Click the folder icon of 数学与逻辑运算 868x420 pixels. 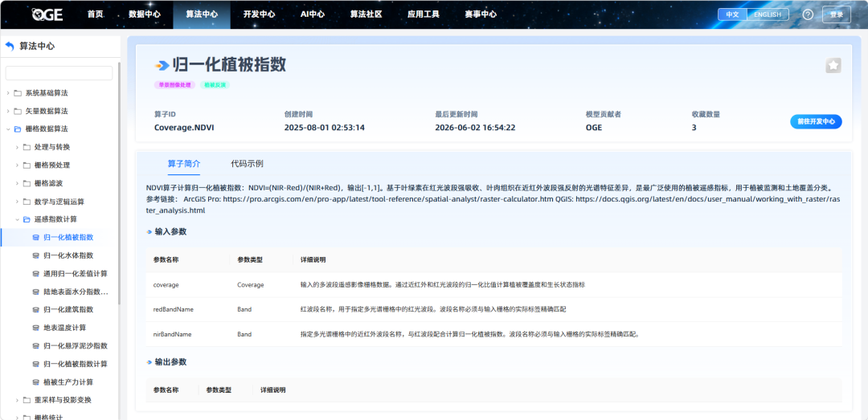[27, 202]
